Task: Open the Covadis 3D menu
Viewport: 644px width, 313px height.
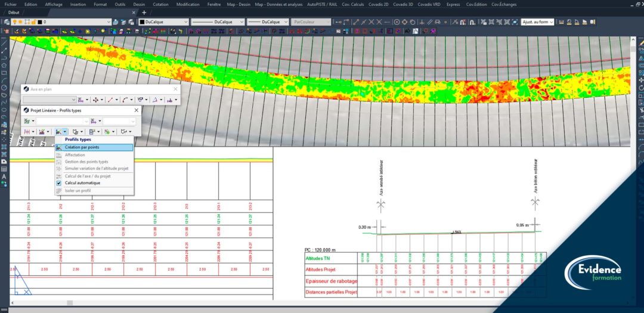Action: tap(403, 5)
